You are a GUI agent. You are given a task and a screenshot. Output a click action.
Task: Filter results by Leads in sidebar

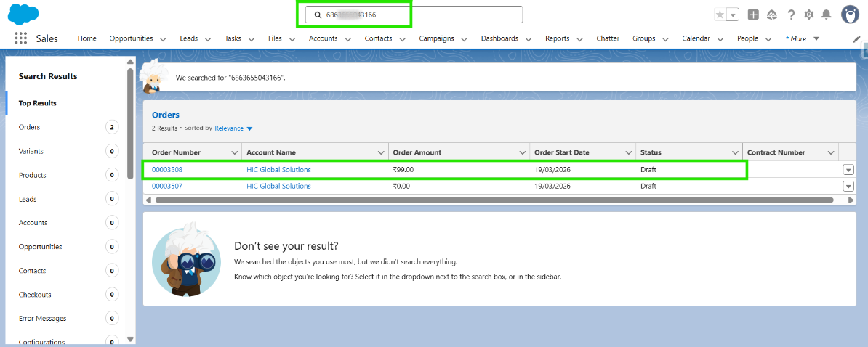(66, 199)
